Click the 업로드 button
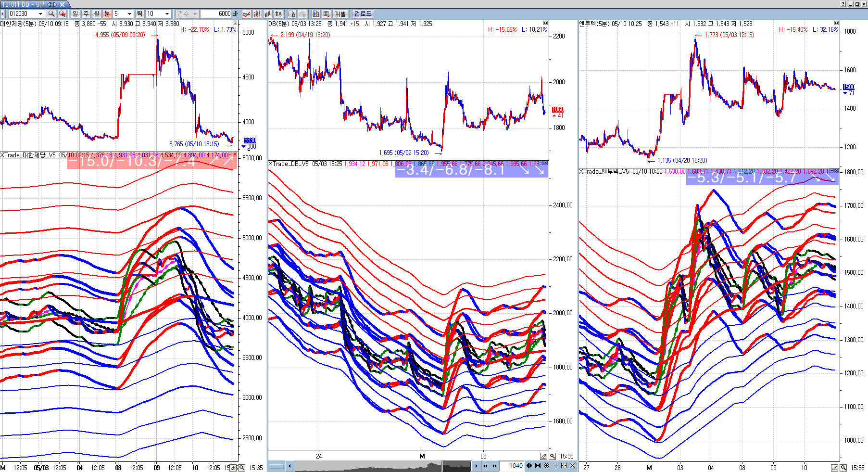868x472 pixels. tap(363, 14)
